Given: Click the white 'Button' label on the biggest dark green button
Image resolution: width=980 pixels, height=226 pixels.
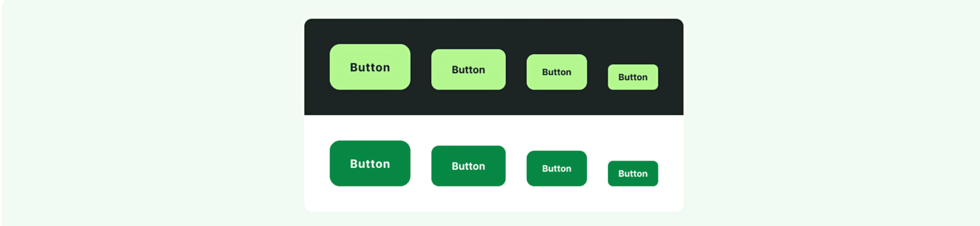Looking at the screenshot, I should [x=370, y=164].
